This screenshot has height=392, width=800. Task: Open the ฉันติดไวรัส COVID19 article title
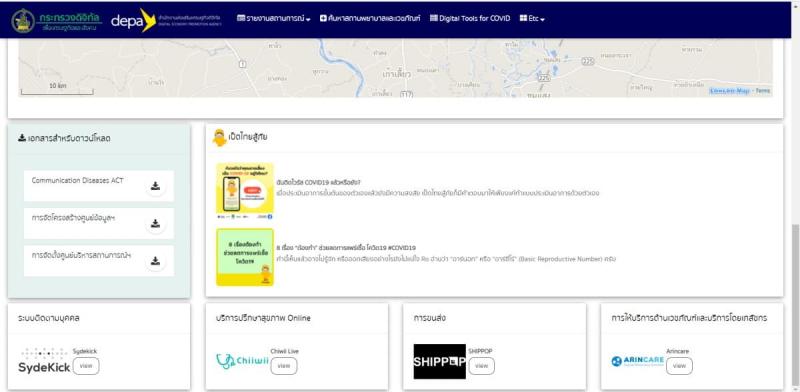[x=318, y=182]
